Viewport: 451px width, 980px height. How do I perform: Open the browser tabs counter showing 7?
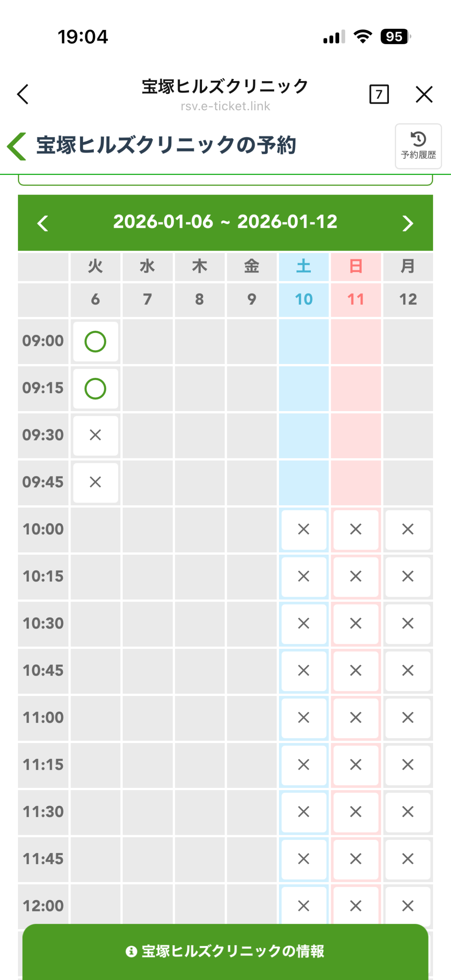pyautogui.click(x=379, y=94)
